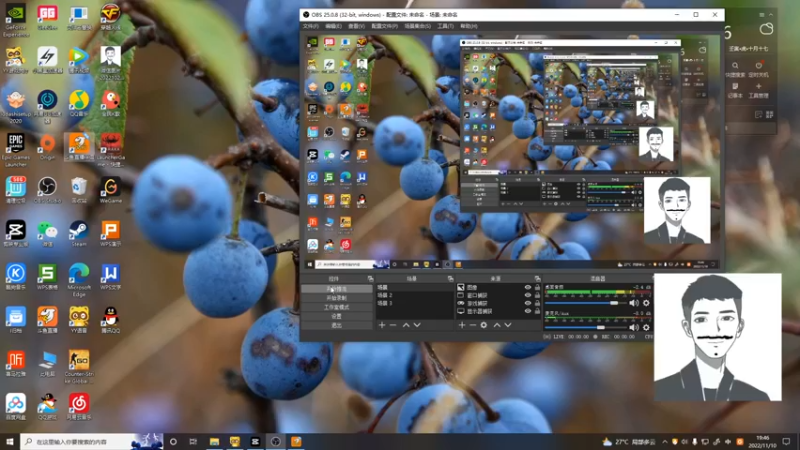800x450 pixels.
Task: Open Tencent QQ penguin desktop icon
Action: (110, 320)
